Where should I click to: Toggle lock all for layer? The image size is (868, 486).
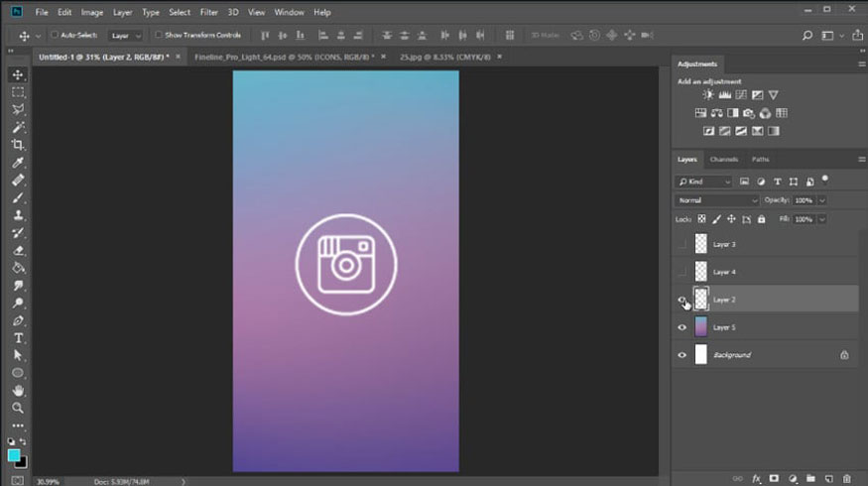(762, 219)
